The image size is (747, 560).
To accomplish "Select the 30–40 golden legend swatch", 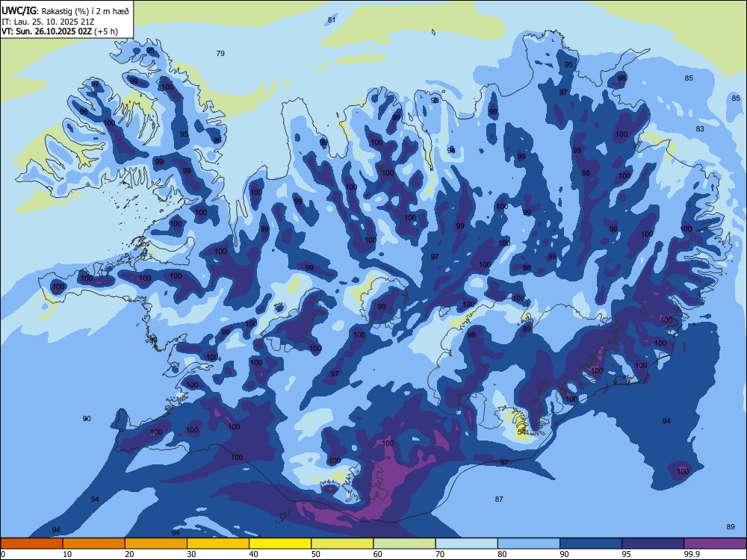I will 218,544.
